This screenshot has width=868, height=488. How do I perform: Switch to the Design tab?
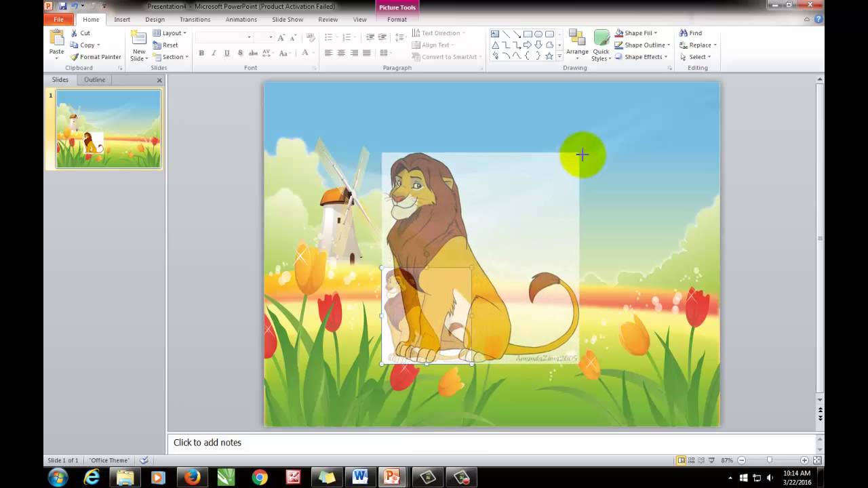155,20
